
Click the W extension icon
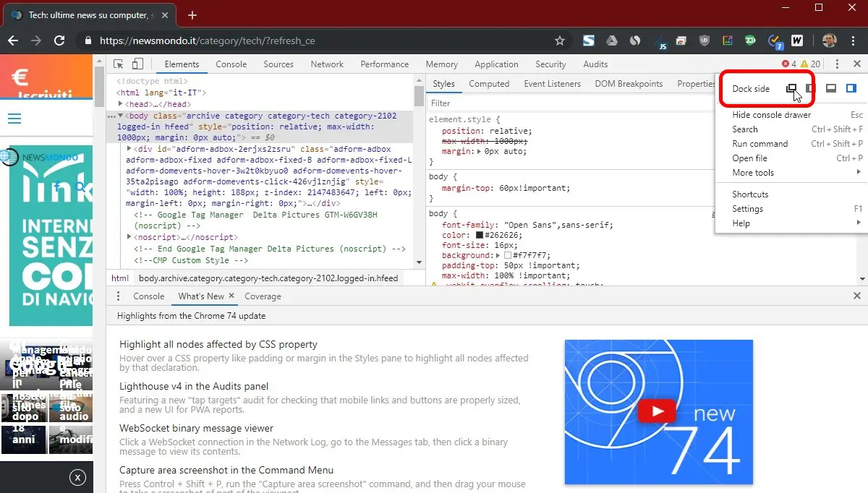(x=797, y=40)
